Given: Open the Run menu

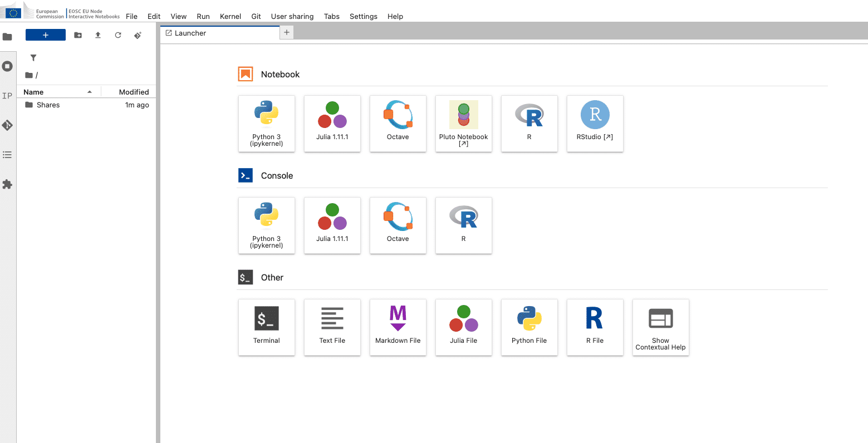Looking at the screenshot, I should [203, 16].
